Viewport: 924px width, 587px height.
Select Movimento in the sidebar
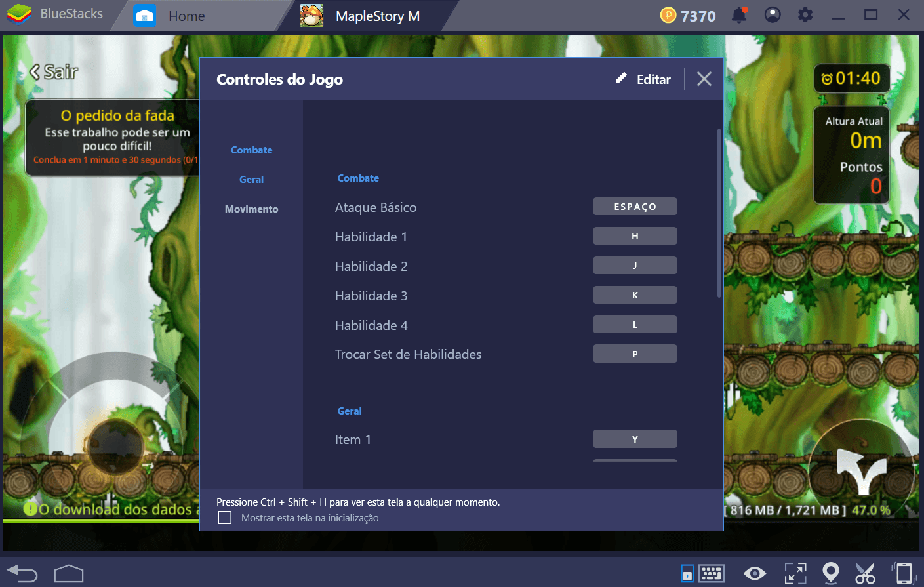click(x=251, y=209)
